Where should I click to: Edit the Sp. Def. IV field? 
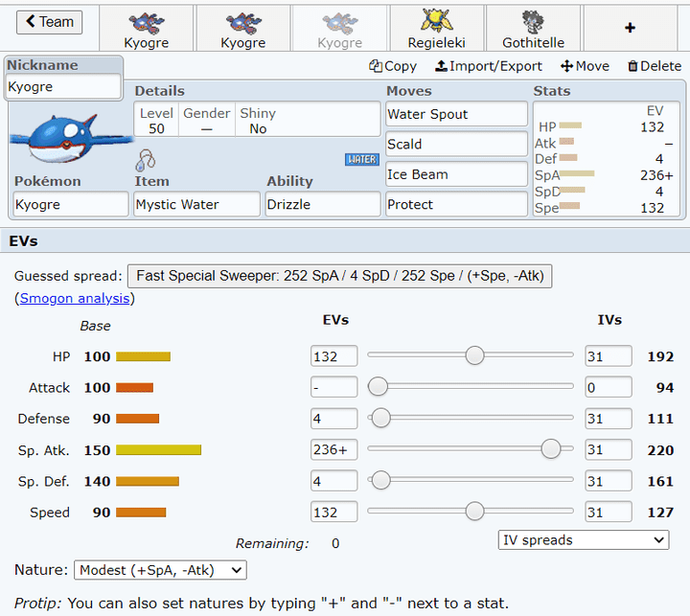[609, 481]
